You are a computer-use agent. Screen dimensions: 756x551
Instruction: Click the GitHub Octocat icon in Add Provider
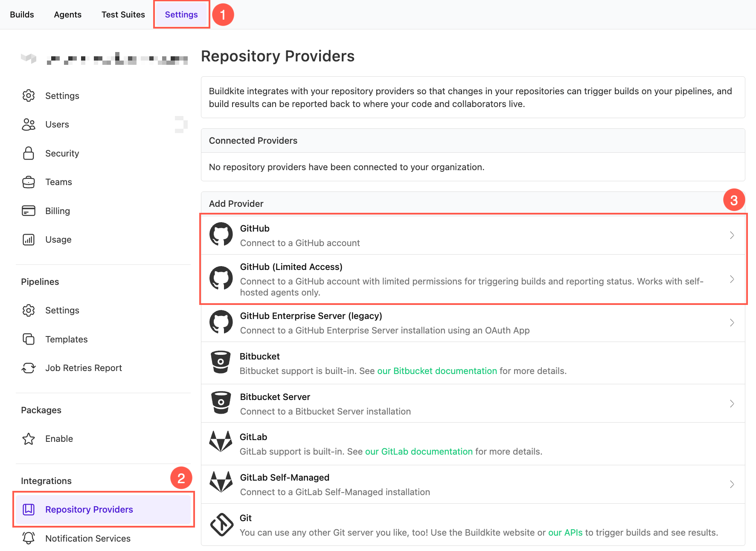(x=221, y=234)
